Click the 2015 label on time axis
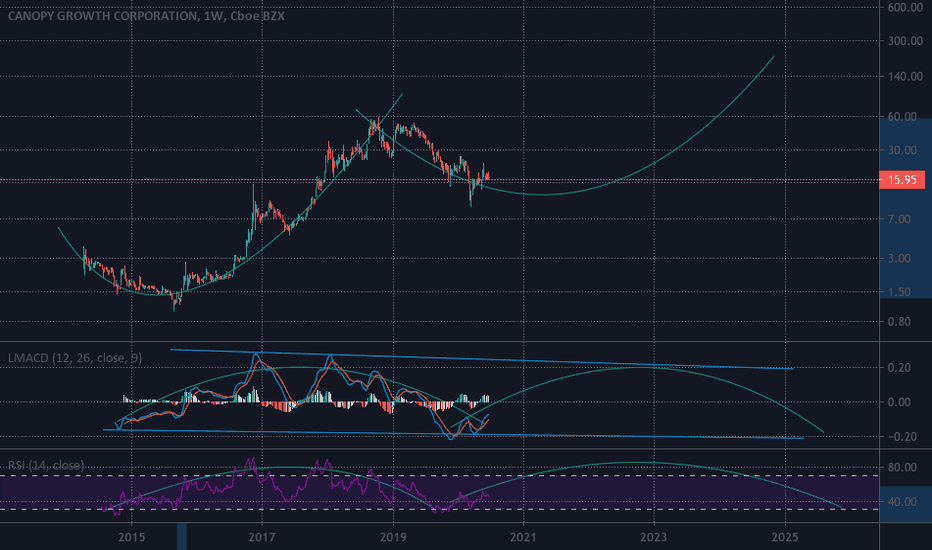Viewport: 932px width, 550px height. [x=131, y=538]
